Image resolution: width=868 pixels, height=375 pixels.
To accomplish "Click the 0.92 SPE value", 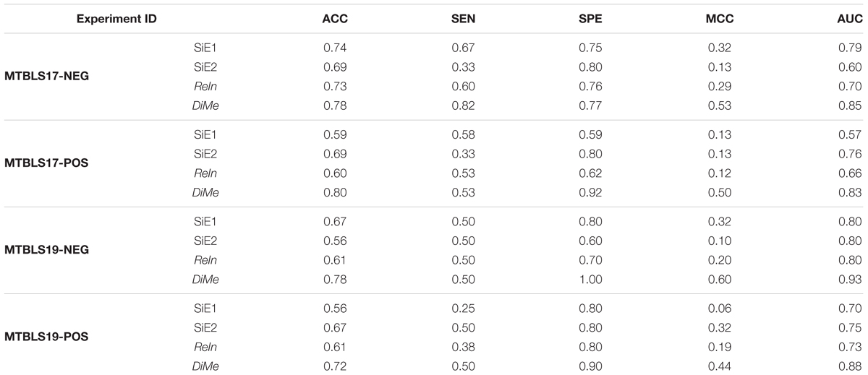I will [x=590, y=192].
